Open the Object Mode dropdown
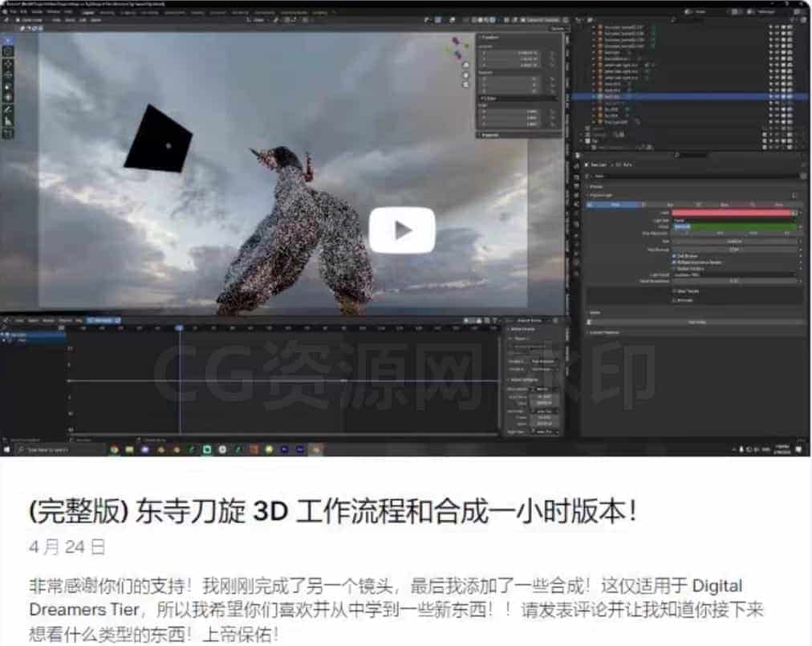Image resolution: width=812 pixels, height=646 pixels. (30, 20)
